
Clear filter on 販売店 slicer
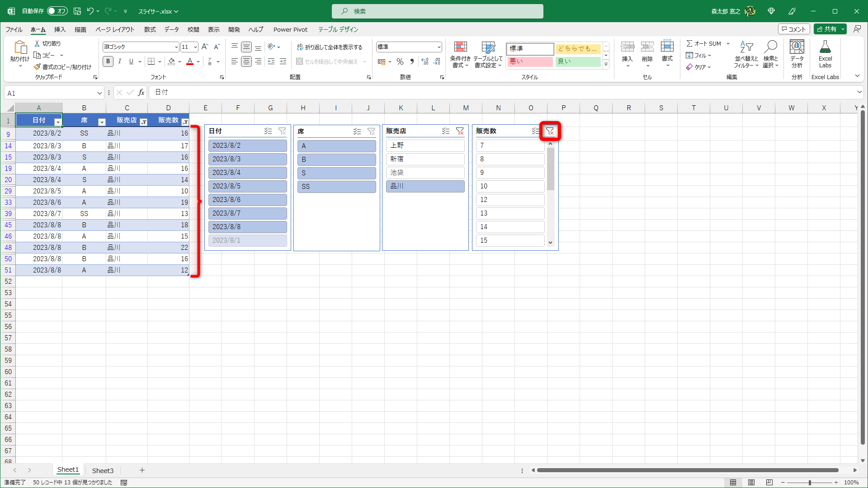pos(460,131)
